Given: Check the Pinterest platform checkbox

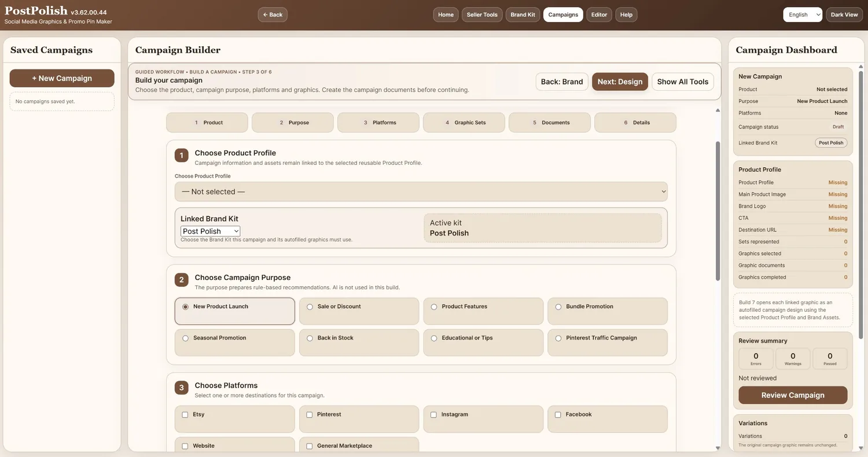Looking at the screenshot, I should (310, 415).
